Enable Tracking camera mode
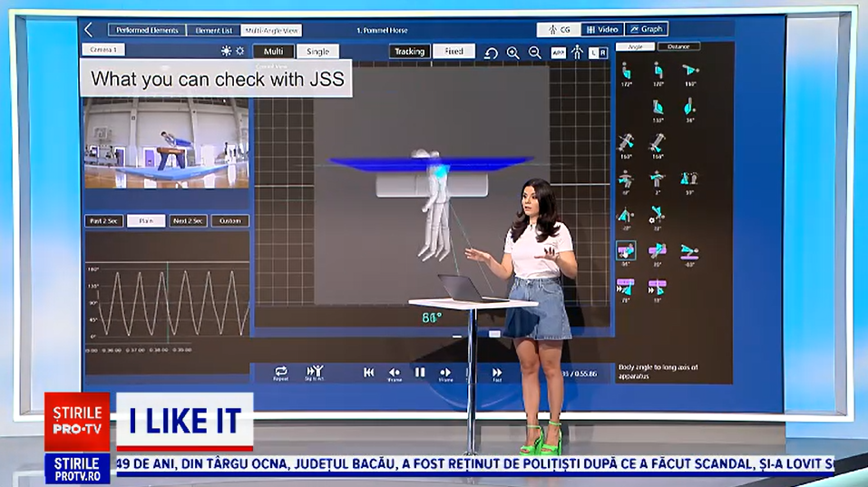The height and width of the screenshot is (487, 868). pyautogui.click(x=409, y=52)
